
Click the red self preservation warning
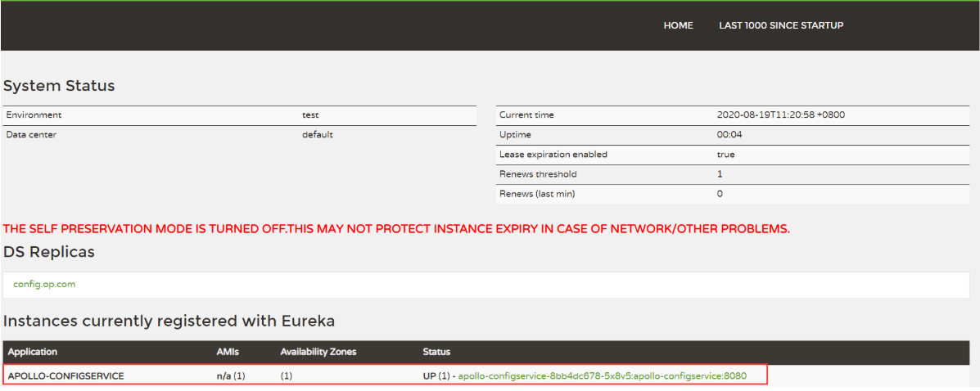[397, 228]
